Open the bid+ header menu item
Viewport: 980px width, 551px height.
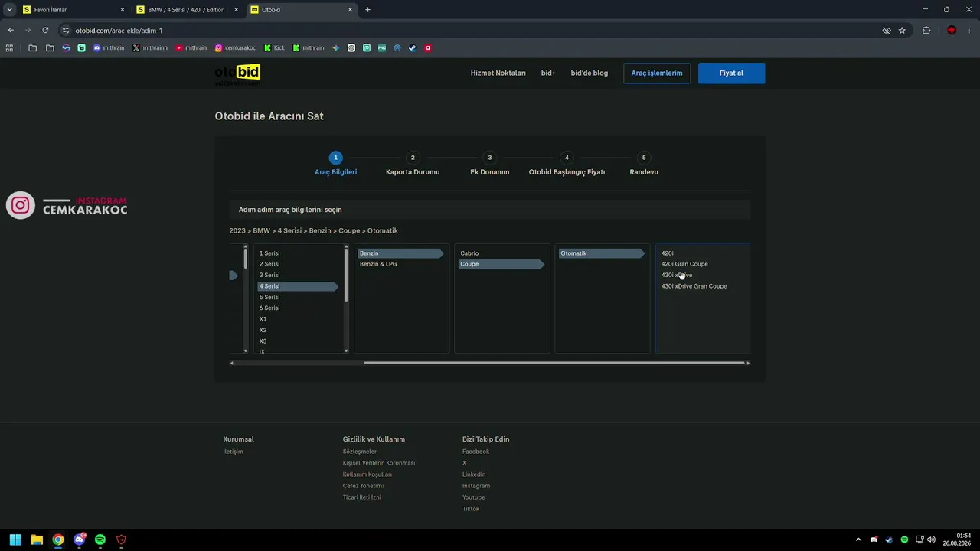tap(548, 73)
